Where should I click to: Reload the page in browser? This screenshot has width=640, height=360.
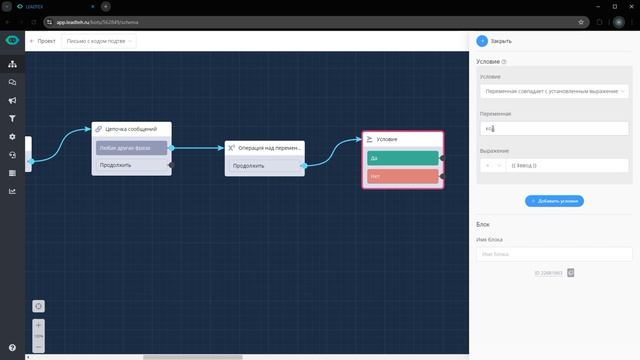click(34, 22)
